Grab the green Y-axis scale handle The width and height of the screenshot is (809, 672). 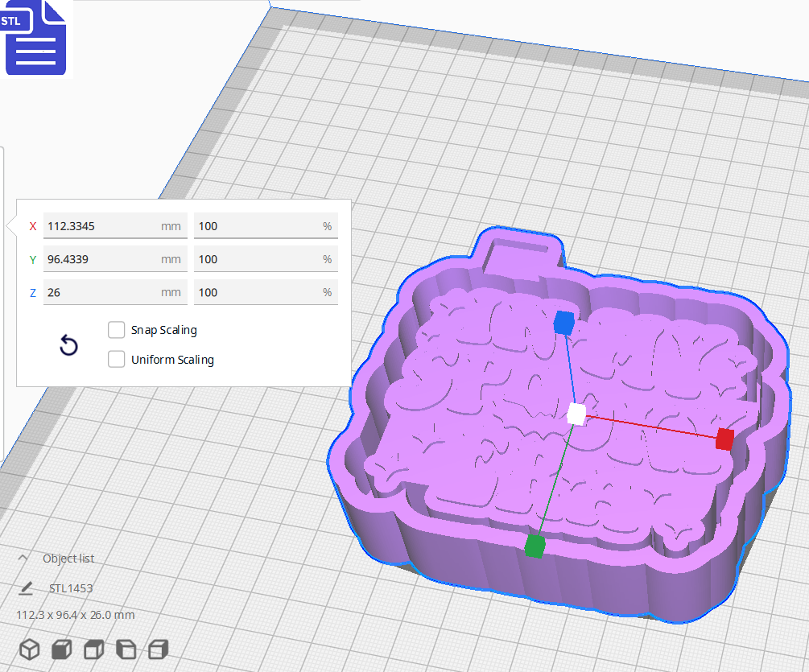click(x=535, y=546)
